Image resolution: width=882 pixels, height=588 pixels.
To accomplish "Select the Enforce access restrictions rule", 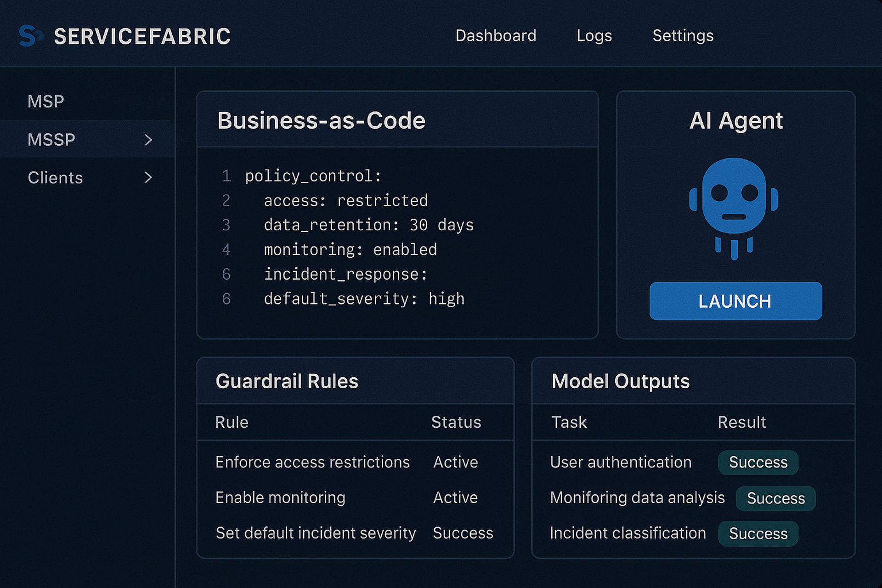I will click(312, 462).
